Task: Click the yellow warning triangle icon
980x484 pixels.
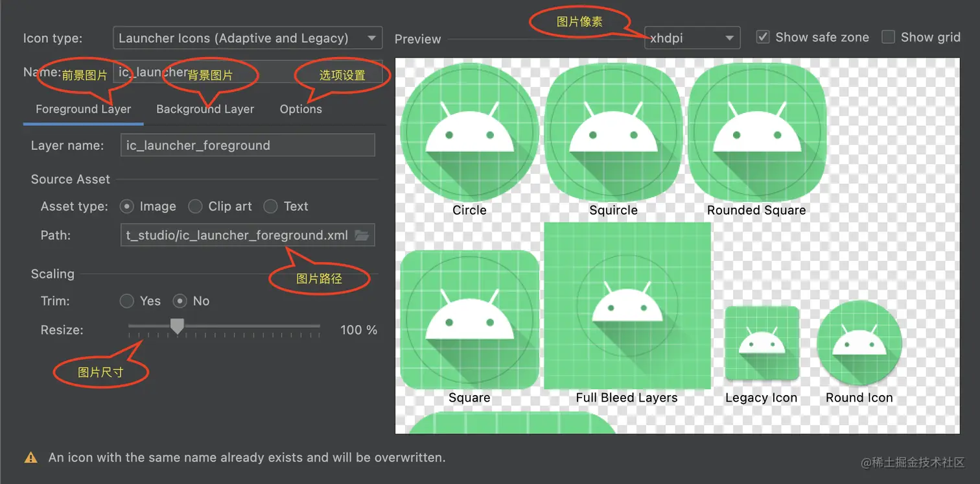Action: click(30, 457)
